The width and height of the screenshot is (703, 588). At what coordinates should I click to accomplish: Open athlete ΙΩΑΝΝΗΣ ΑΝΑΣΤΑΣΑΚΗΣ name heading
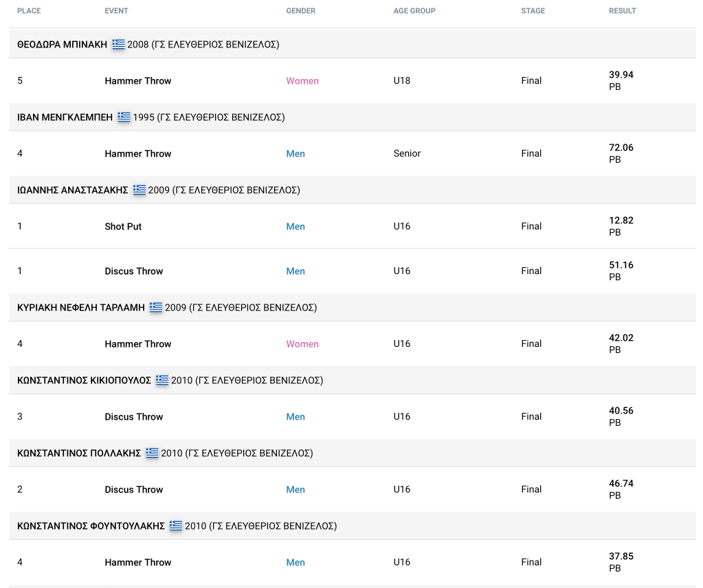[x=72, y=190]
